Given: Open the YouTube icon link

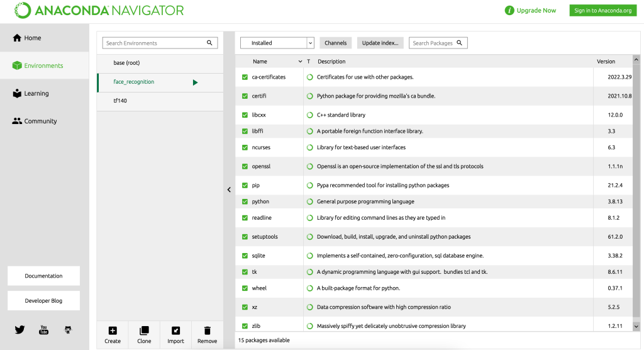Looking at the screenshot, I should tap(44, 329).
